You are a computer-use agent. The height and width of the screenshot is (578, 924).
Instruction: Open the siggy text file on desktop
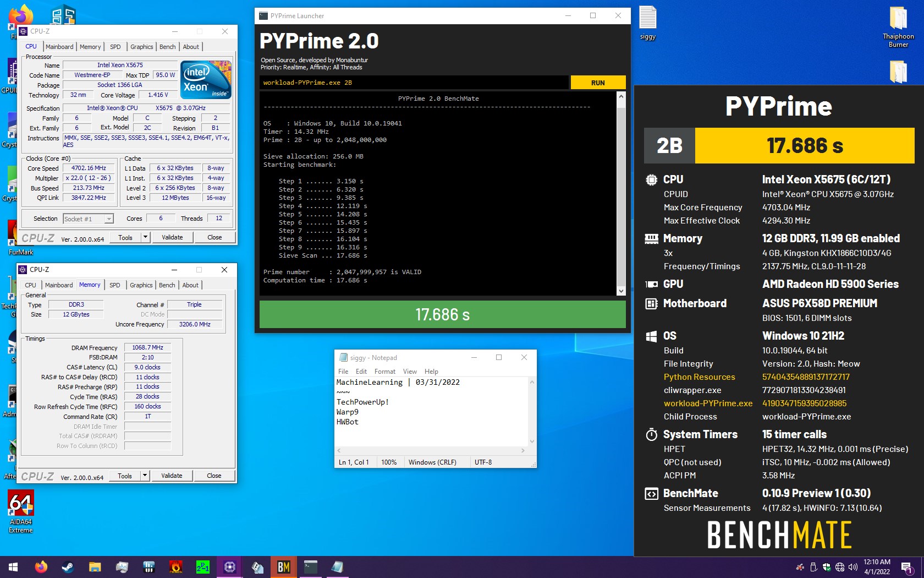coord(648,23)
